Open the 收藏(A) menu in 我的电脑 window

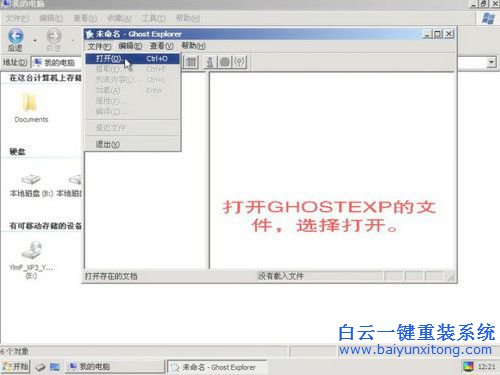119,18
